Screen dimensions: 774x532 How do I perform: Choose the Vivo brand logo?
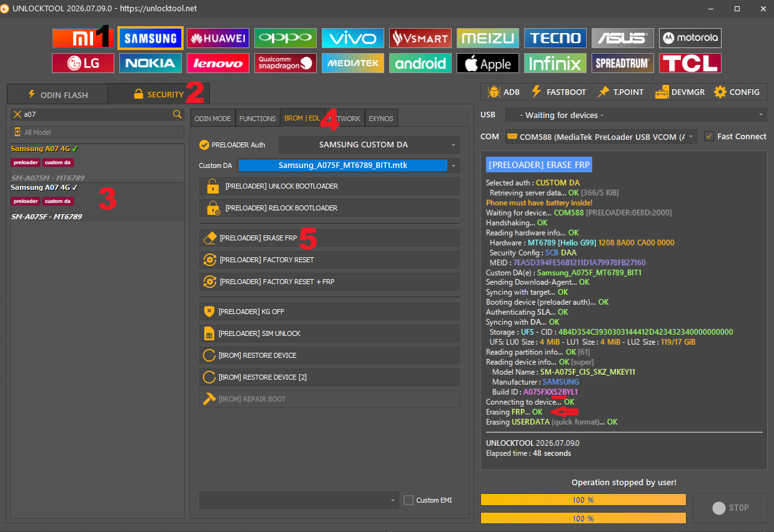click(x=353, y=38)
